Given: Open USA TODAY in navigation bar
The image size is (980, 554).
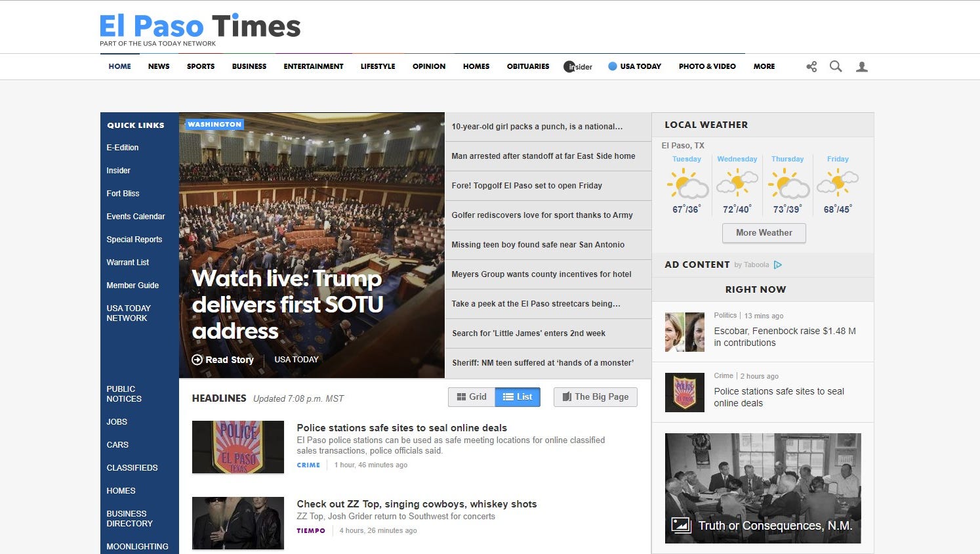Looking at the screenshot, I should pyautogui.click(x=634, y=66).
